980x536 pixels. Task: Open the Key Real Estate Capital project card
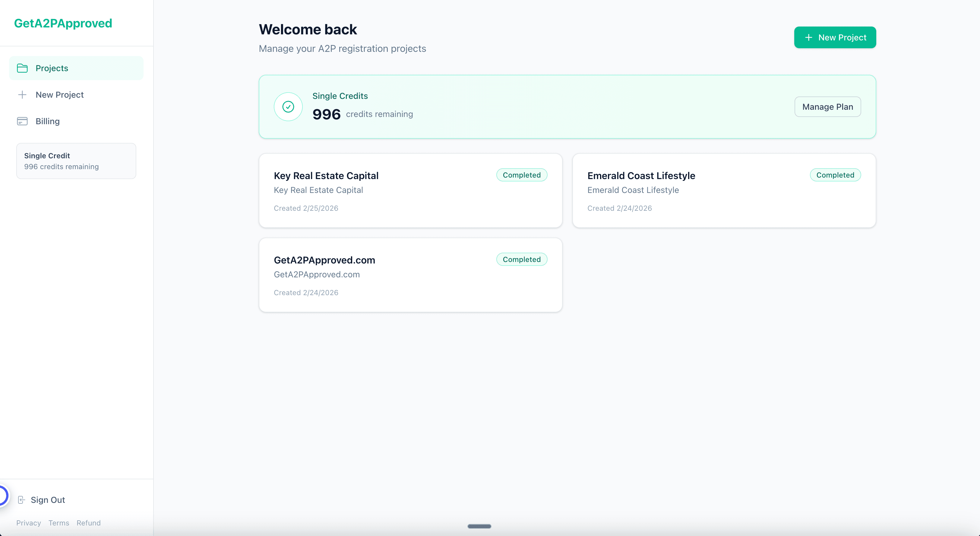[410, 191]
